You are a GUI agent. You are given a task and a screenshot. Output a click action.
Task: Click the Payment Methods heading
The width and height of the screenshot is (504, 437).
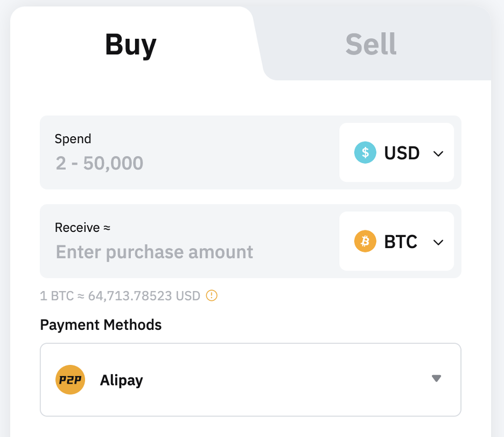tap(101, 325)
